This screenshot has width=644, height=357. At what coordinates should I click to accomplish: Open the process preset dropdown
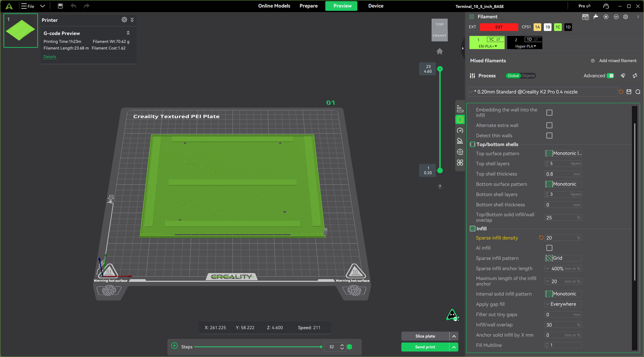point(542,92)
